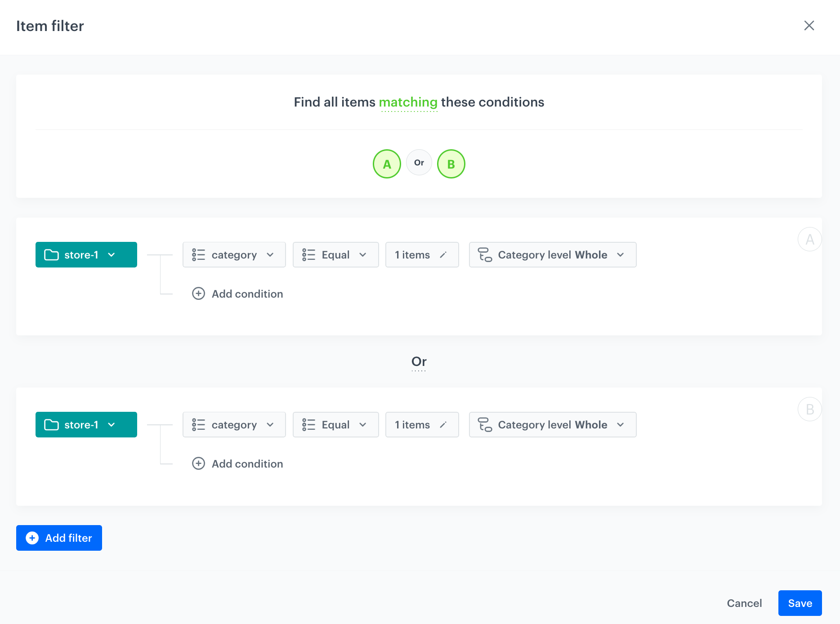
Task: Click the list icon inside the Equal operator
Action: 309,254
